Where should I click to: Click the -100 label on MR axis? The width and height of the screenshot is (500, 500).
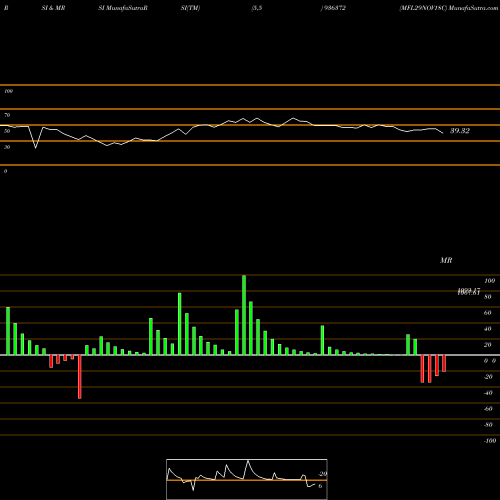click(490, 441)
